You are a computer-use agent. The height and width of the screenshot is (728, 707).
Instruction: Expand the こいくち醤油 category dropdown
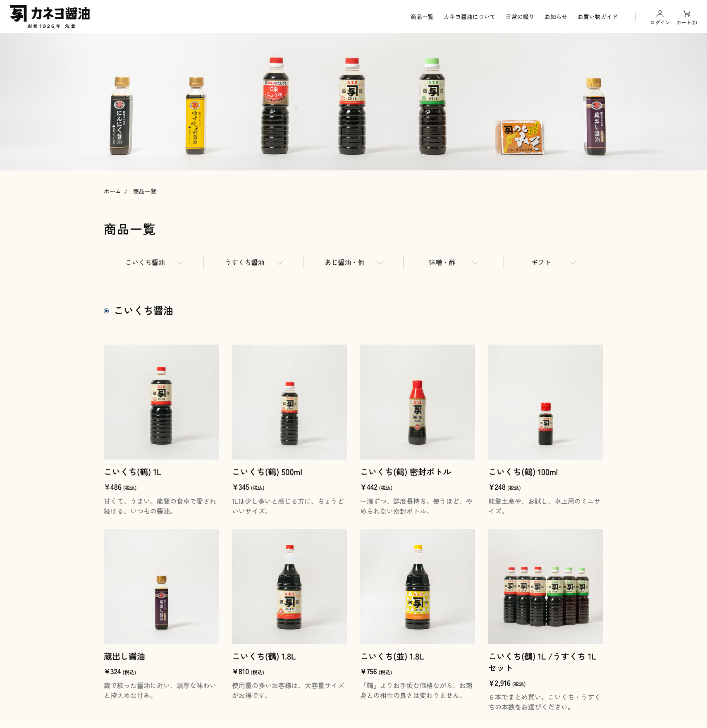(x=154, y=262)
